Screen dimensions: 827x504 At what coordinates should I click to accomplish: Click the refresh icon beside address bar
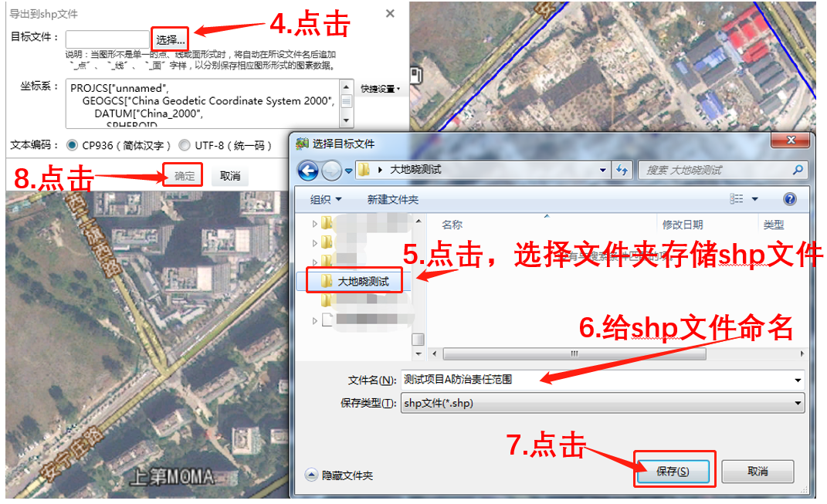[x=622, y=170]
